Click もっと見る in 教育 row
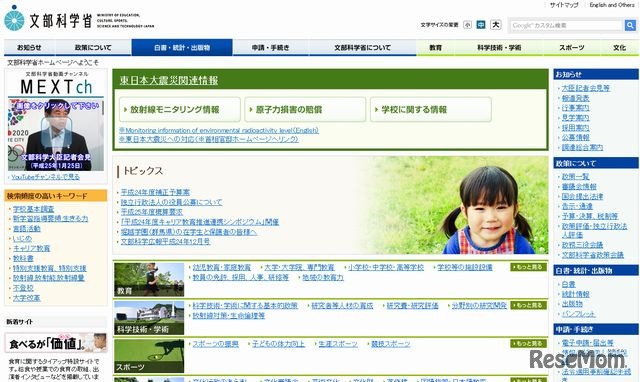 tap(528, 267)
